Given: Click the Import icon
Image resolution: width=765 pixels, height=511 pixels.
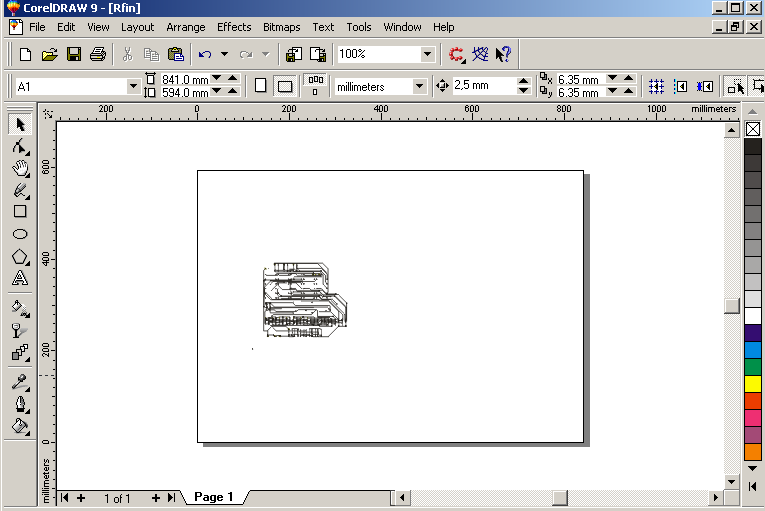Looking at the screenshot, I should [294, 54].
